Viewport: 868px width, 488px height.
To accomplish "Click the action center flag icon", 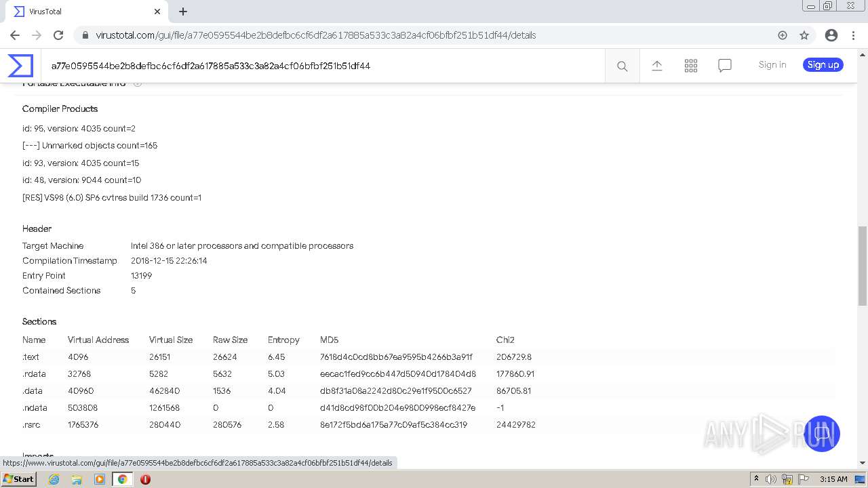I will tap(804, 479).
